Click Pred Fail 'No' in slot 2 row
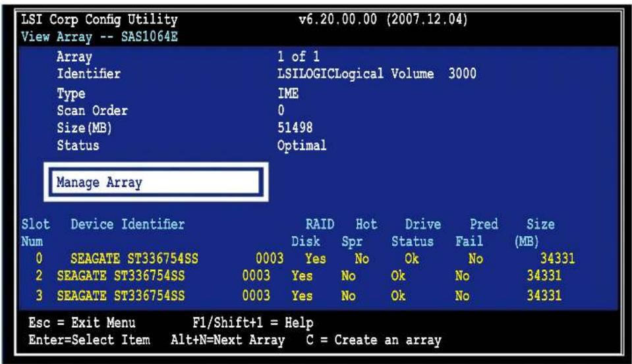The image size is (632, 364). (462, 276)
